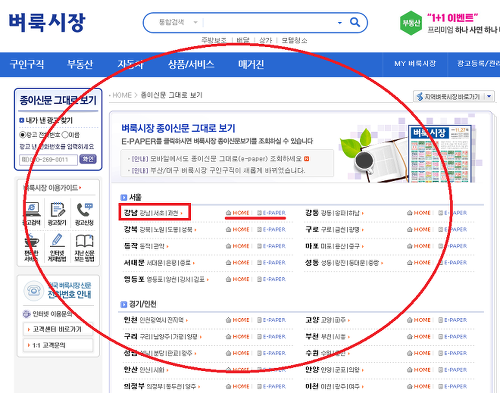Viewport: 500px width, 393px height.
Task: Open HOME link for the 서대문 row
Action: [238, 263]
